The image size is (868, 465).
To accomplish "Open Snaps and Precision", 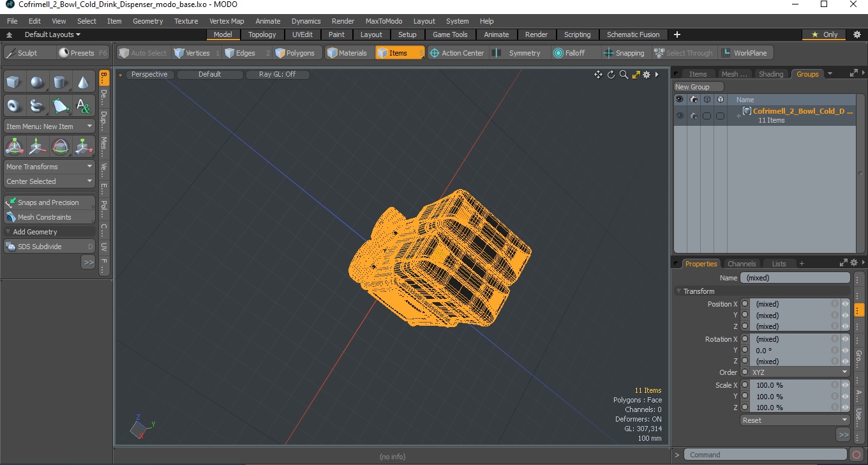I will coord(49,202).
